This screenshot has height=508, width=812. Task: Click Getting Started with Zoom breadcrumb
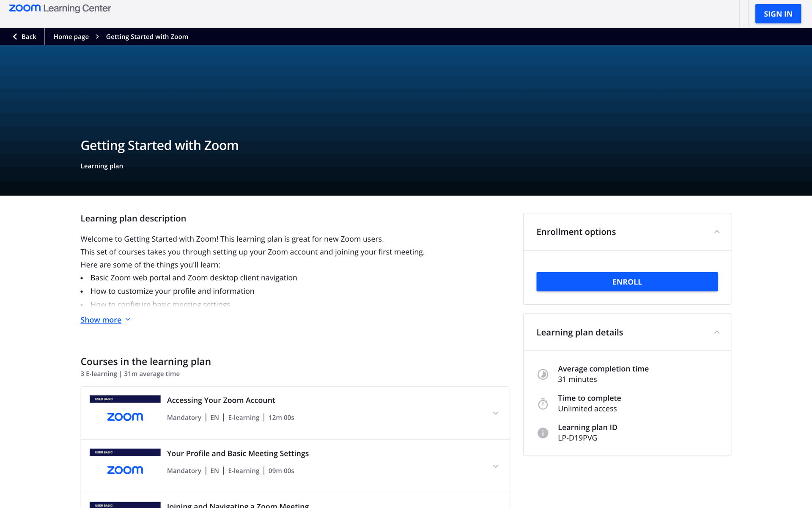click(x=147, y=37)
